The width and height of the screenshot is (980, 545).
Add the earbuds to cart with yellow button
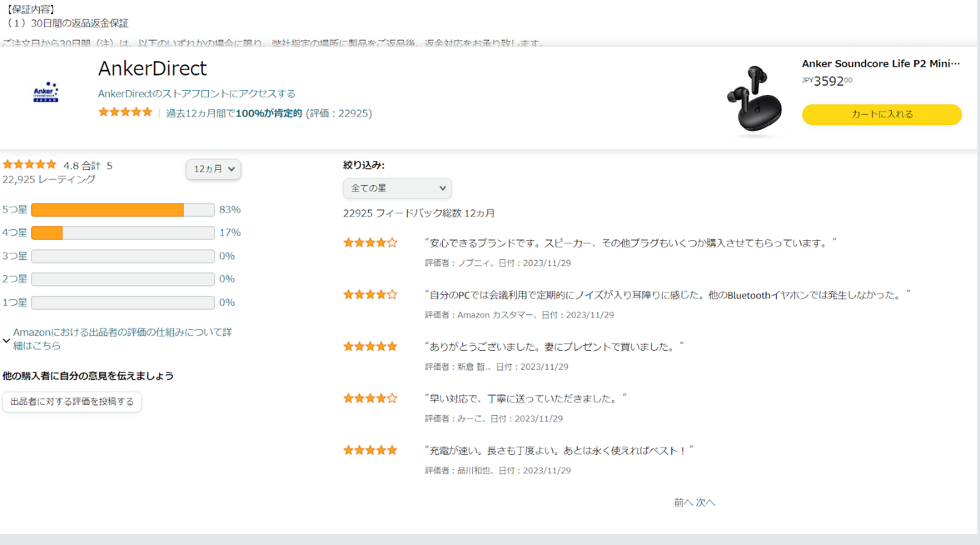(x=882, y=115)
